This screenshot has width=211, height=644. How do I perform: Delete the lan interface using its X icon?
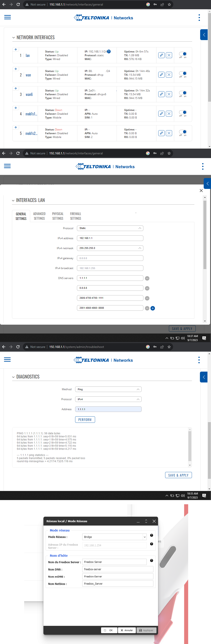pos(169,55)
